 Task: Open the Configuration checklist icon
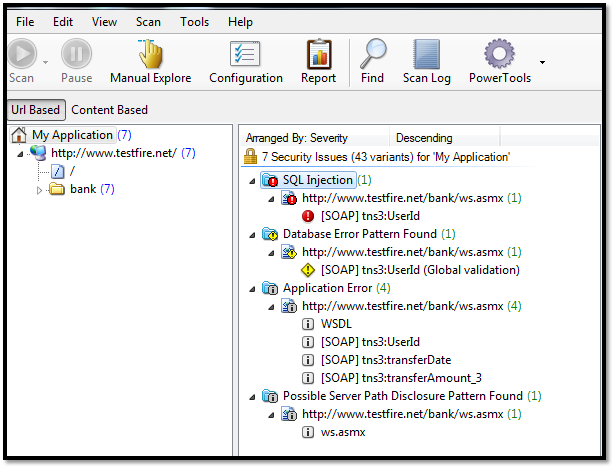(x=245, y=54)
